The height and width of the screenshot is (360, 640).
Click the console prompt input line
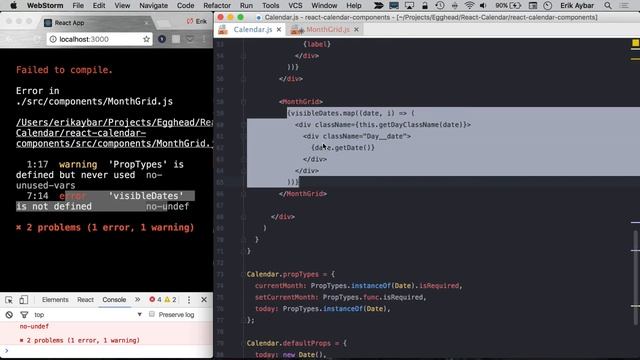point(106,351)
